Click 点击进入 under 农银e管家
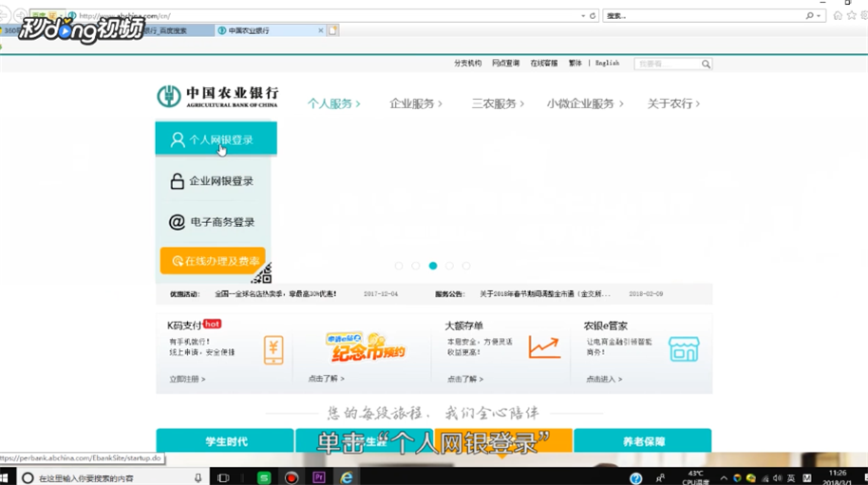This screenshot has width=868, height=485. (x=604, y=380)
